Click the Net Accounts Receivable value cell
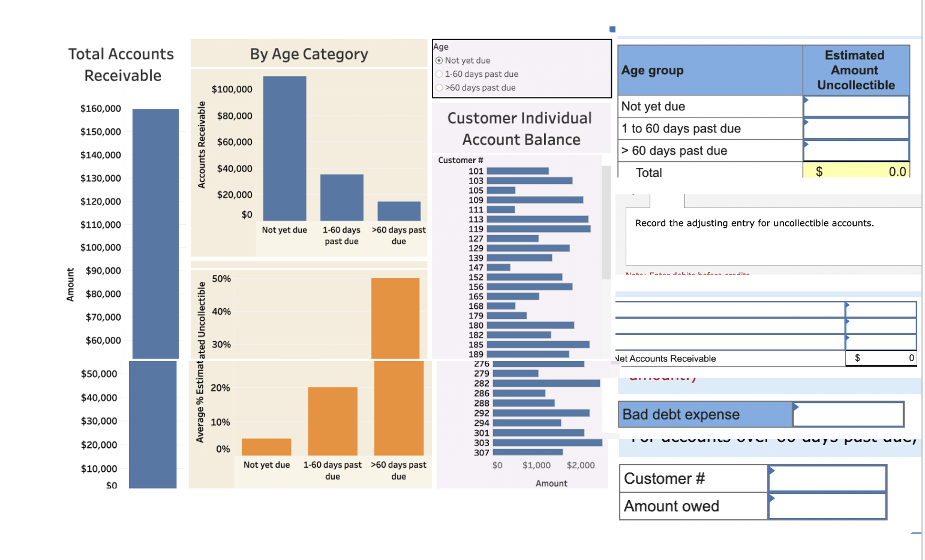Viewport: 925px width, 560px height. pos(881,358)
